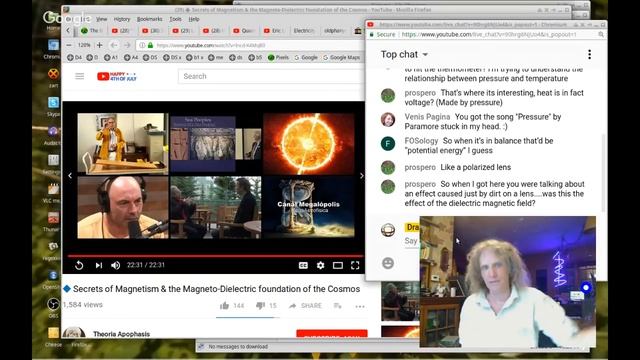Open the D4 bookmark
Viewport: 640px width, 360px height.
tap(74, 58)
